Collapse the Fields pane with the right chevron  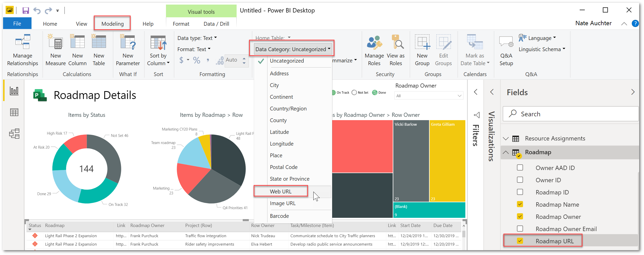633,92
